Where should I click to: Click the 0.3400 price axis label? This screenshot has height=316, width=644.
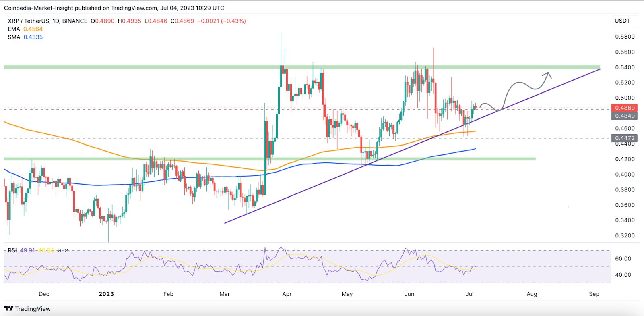(x=625, y=220)
